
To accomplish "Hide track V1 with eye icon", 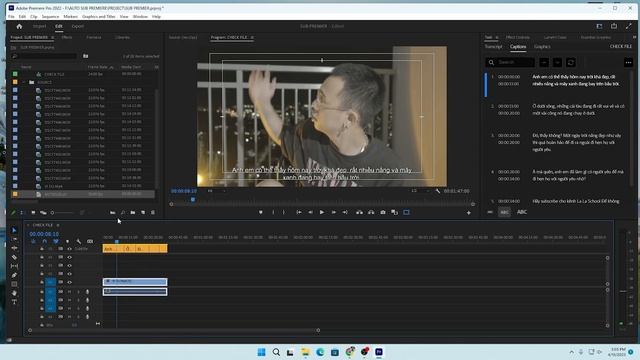I will pyautogui.click(x=69, y=282).
